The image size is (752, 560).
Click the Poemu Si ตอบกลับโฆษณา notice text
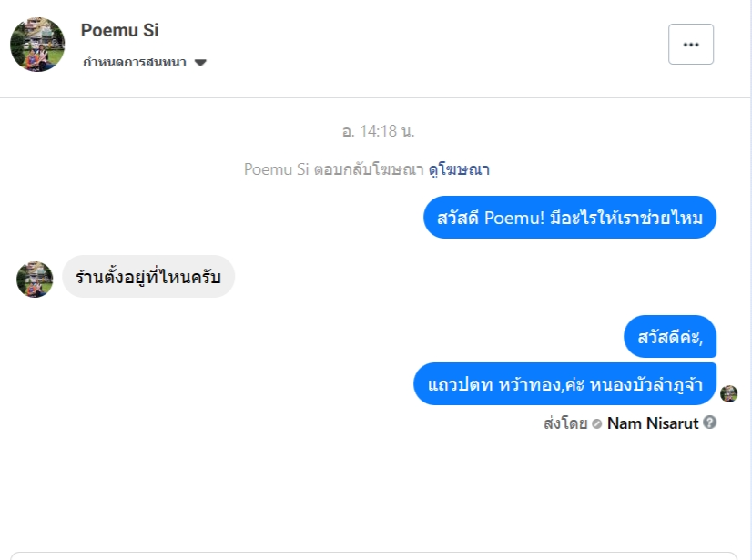[333, 169]
